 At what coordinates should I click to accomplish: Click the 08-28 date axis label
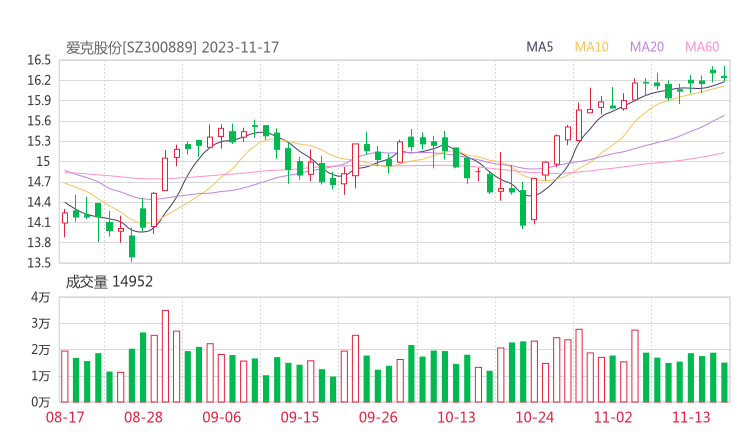click(143, 417)
